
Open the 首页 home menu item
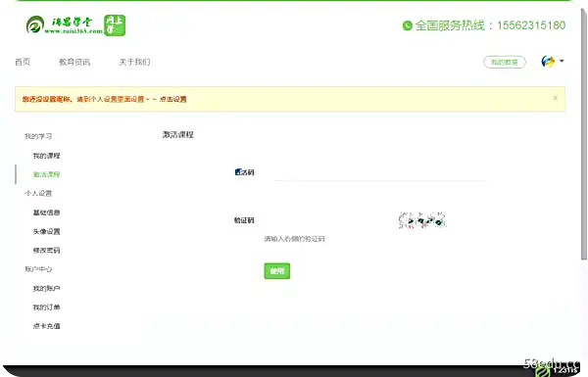point(23,62)
